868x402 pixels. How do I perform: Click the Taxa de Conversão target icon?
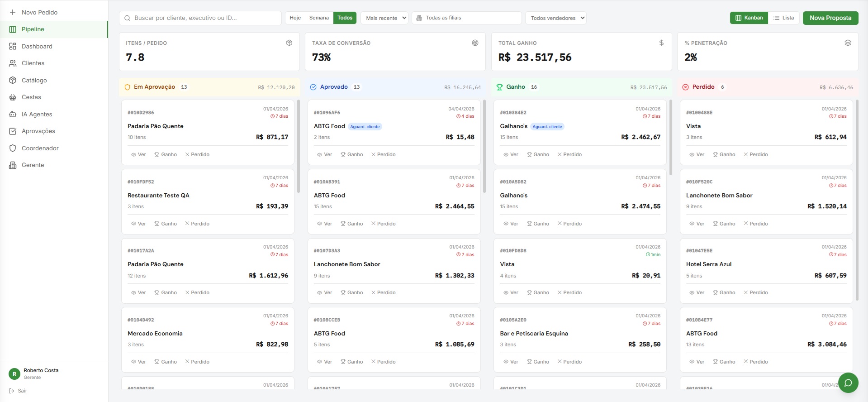(475, 43)
